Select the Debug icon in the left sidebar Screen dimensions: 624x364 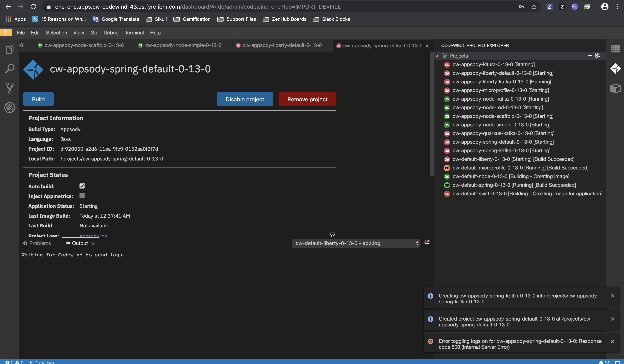point(9,107)
